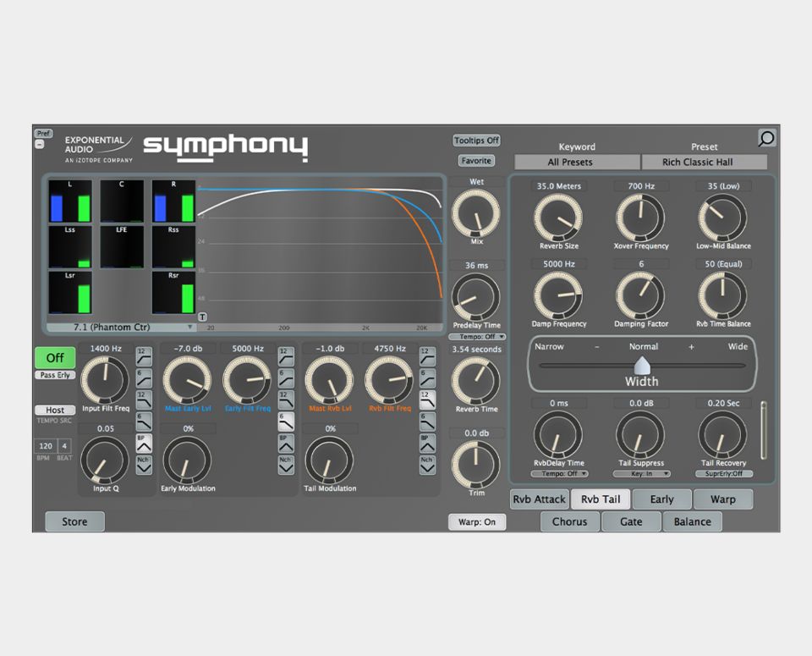Open the Key: In dropdown under Tail Suppress

tap(640, 474)
